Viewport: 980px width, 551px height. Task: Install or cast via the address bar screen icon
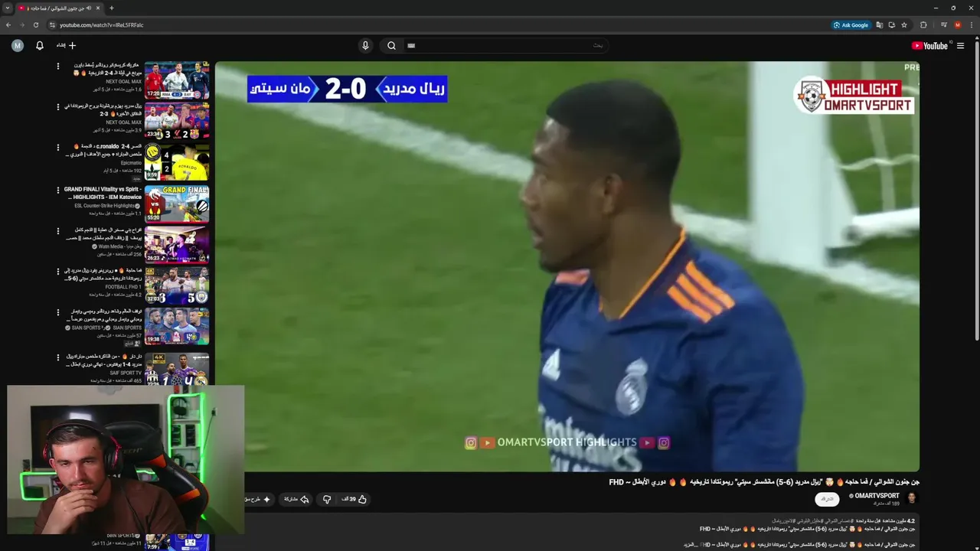[x=892, y=24]
